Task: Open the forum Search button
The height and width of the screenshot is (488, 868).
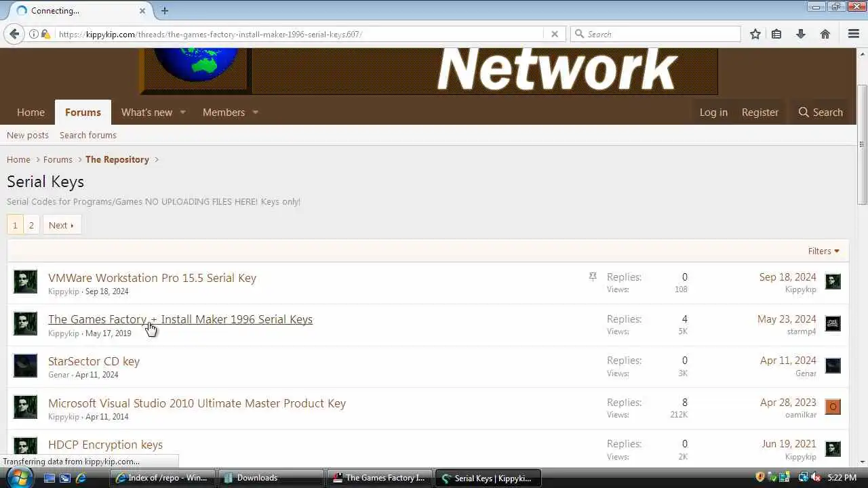Action: (821, 113)
